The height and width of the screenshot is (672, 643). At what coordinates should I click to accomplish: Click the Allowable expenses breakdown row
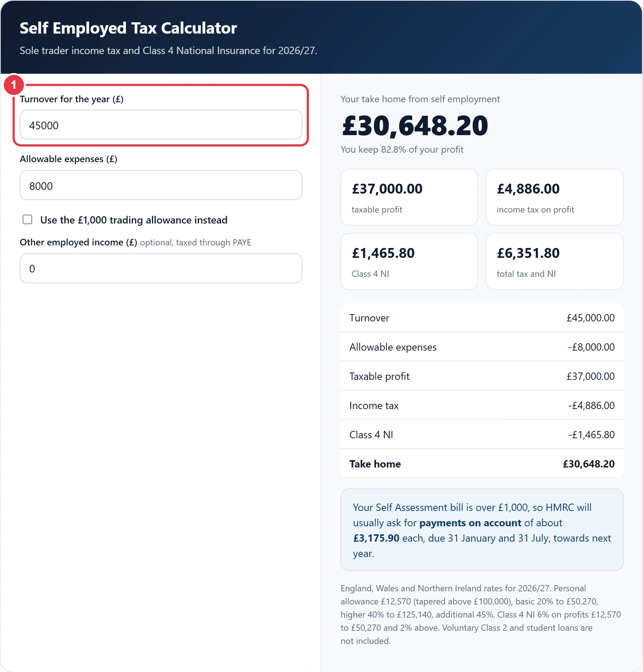coord(482,347)
